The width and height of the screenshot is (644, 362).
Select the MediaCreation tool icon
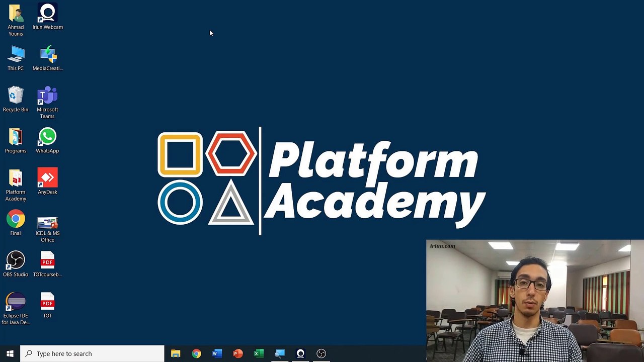(47, 58)
